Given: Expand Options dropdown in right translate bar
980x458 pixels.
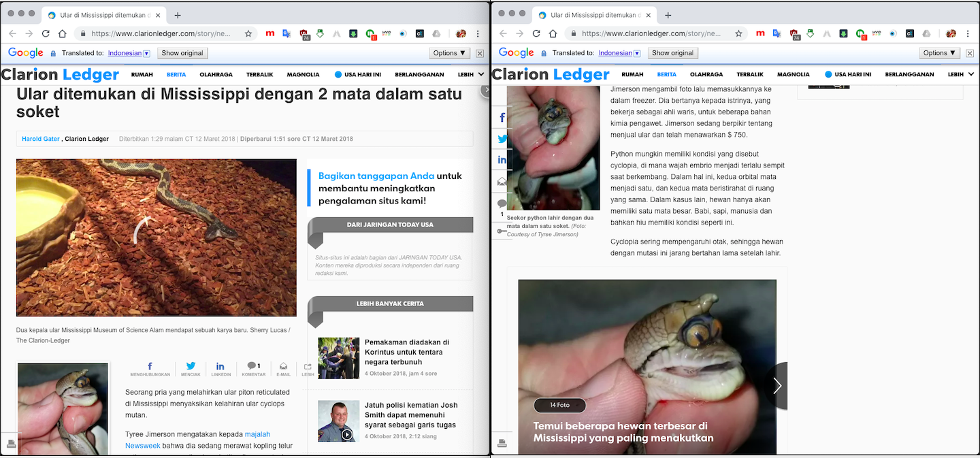Looking at the screenshot, I should [938, 53].
